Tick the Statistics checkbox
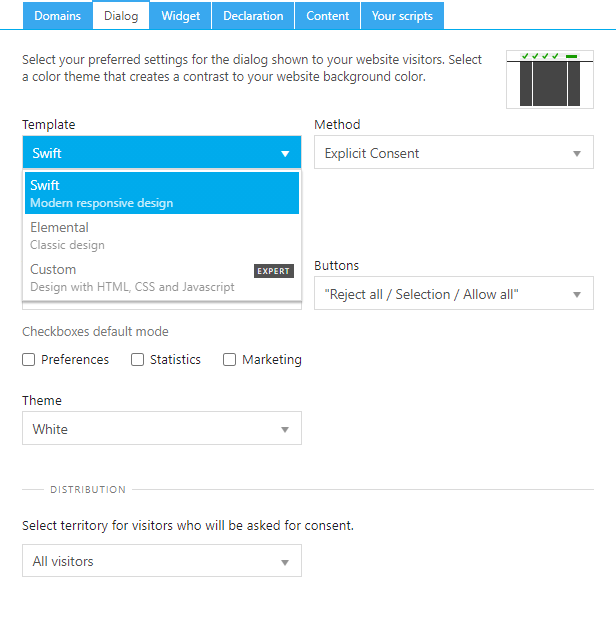The width and height of the screenshot is (616, 621). (138, 360)
